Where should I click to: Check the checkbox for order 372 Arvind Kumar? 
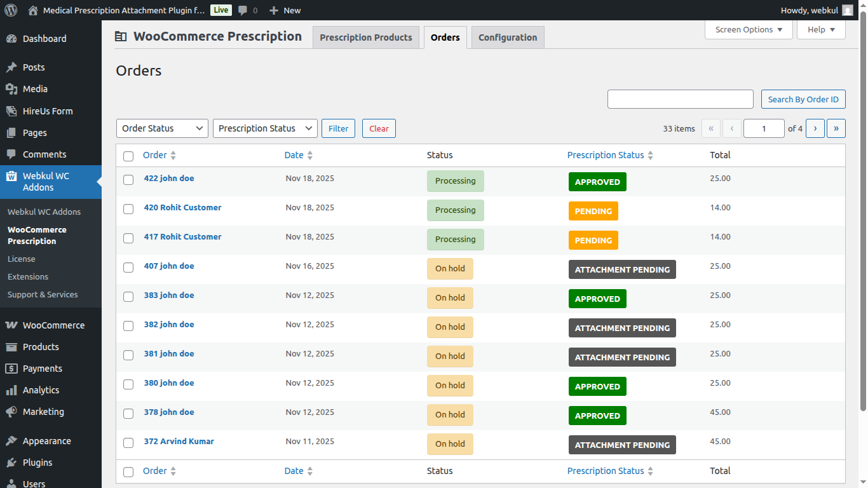[128, 443]
